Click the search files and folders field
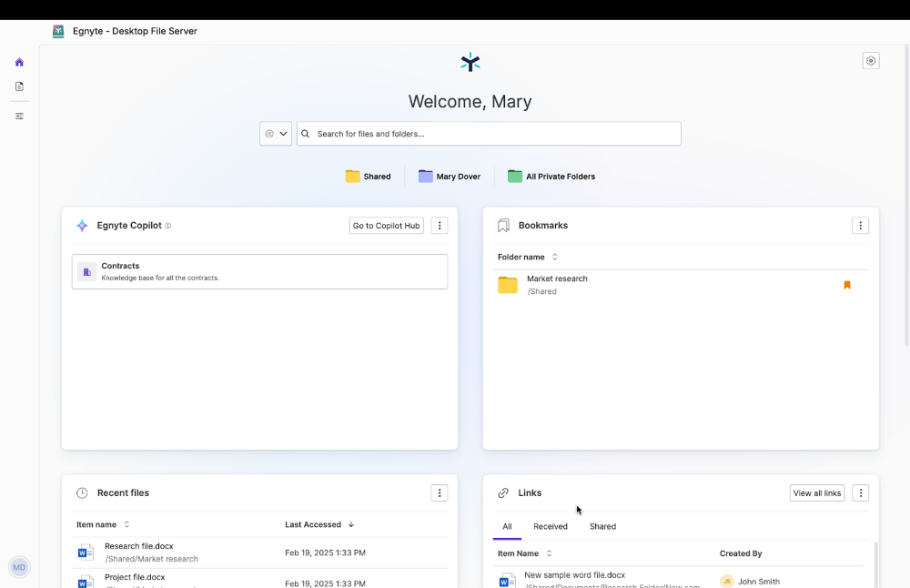 (489, 134)
